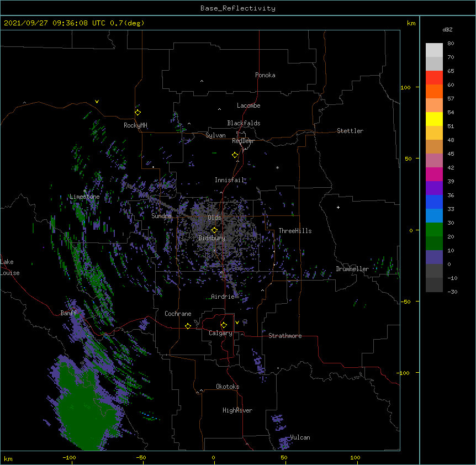476x465 pixels.
Task: Pick the orange 57-60 dBZ legend swatch
Action: 434,91
